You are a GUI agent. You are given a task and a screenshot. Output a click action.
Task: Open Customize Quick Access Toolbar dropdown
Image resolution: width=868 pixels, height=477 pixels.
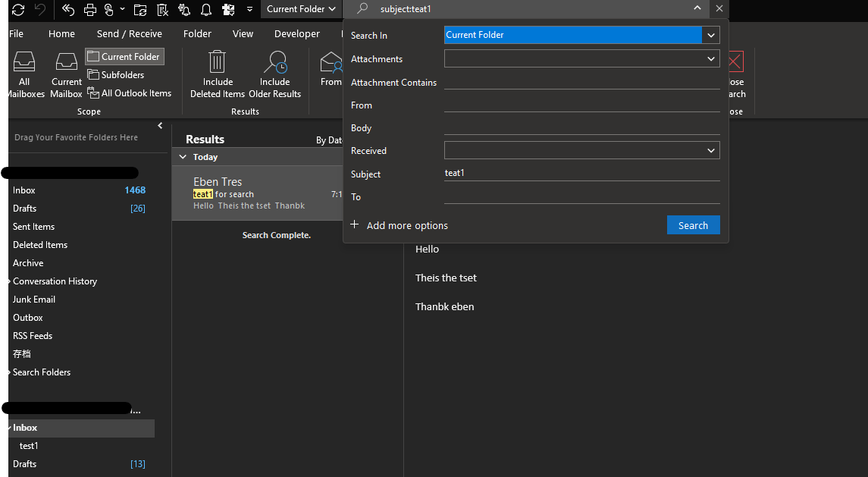coord(249,9)
